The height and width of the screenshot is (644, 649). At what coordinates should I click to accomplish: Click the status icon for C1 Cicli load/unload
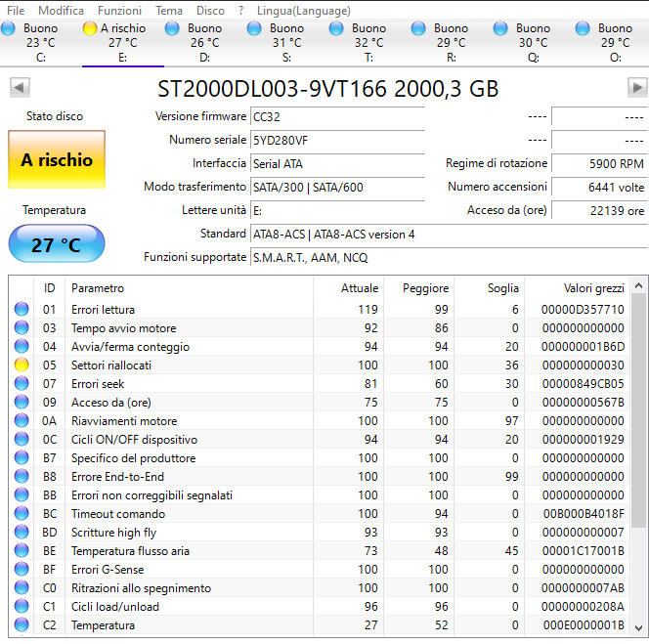pos(22,606)
